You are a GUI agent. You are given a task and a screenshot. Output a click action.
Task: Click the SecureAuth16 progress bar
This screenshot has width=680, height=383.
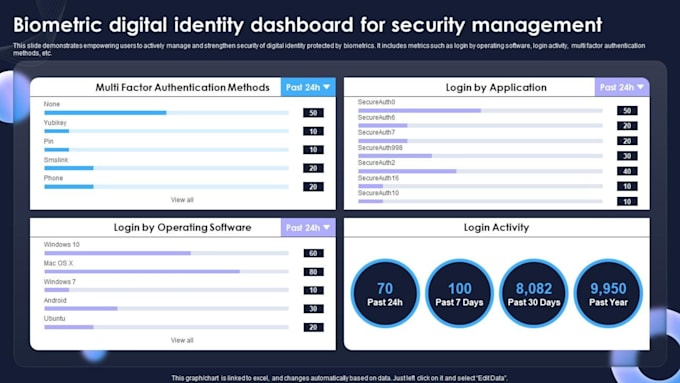click(x=481, y=186)
